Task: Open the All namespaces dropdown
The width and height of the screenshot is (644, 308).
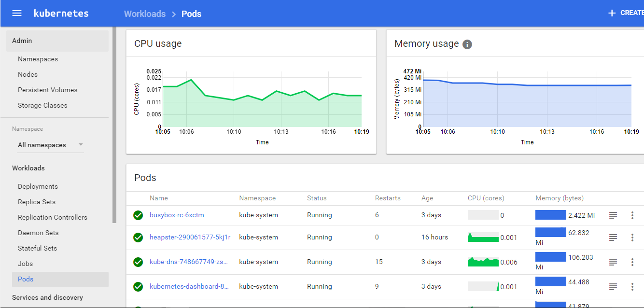Action: (x=50, y=145)
